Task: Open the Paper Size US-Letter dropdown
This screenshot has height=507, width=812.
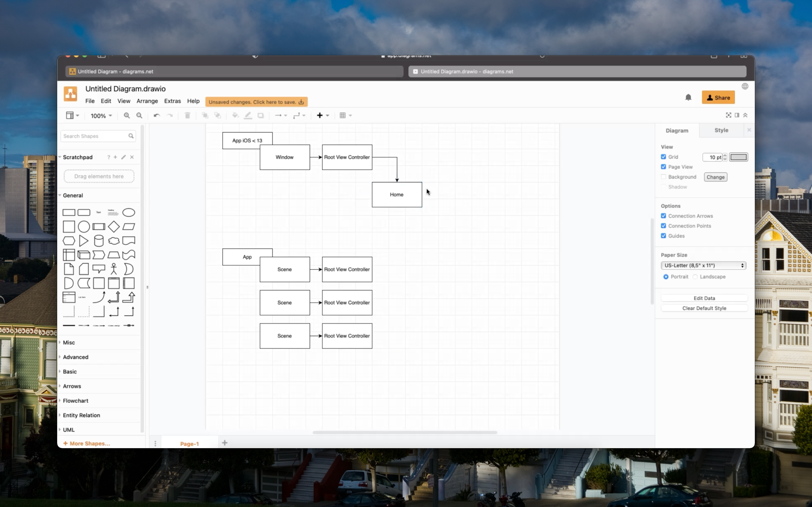Action: (703, 266)
